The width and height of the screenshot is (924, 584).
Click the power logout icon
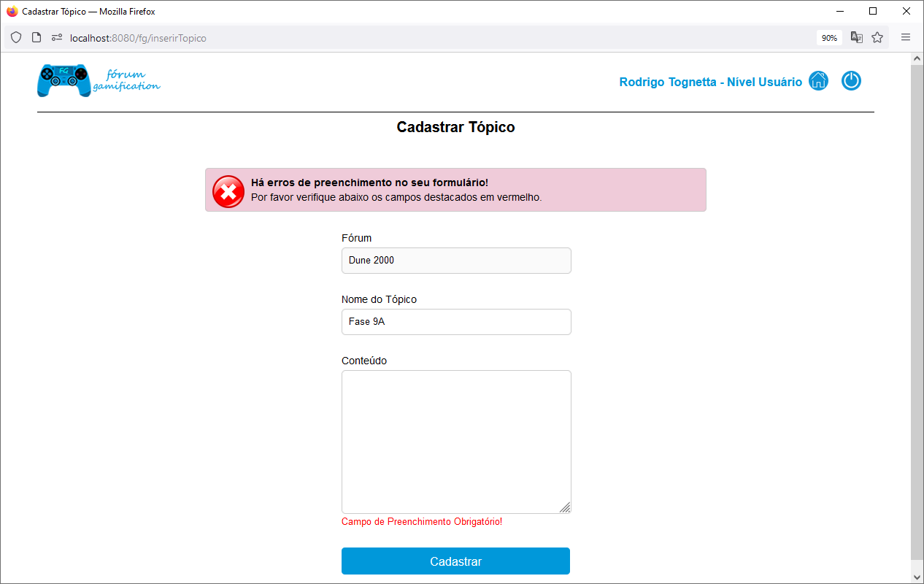click(851, 81)
